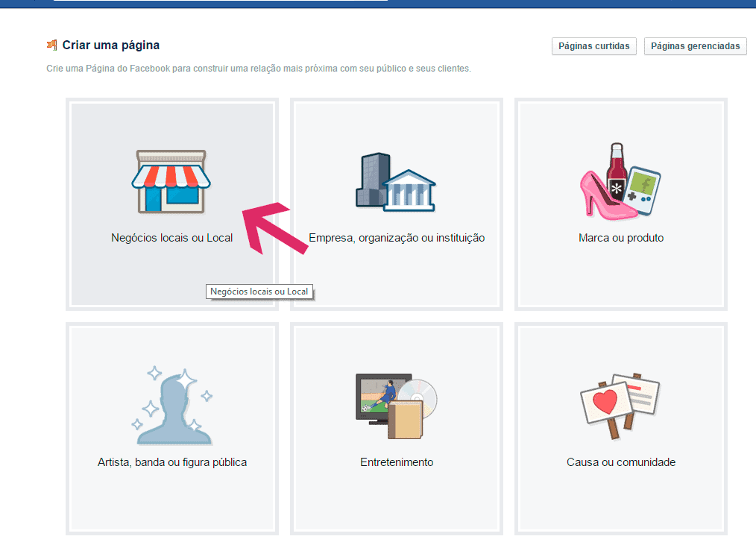Select the Marca ou produto label
The width and height of the screenshot is (756, 548).
[620, 239]
